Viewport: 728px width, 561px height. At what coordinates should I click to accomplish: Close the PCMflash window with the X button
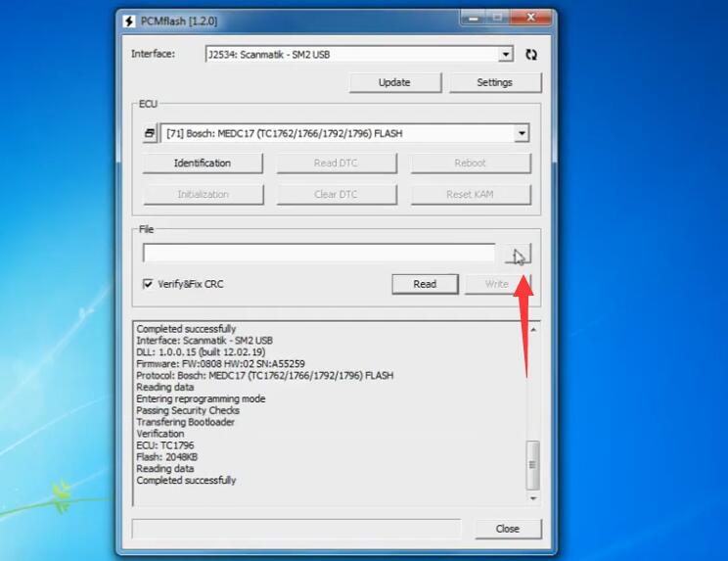(x=531, y=18)
